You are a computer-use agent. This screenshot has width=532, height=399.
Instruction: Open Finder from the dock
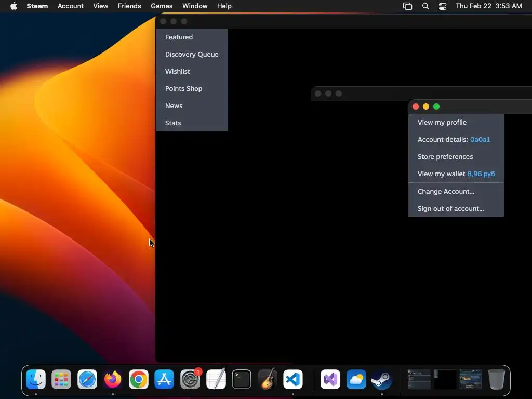coord(36,379)
